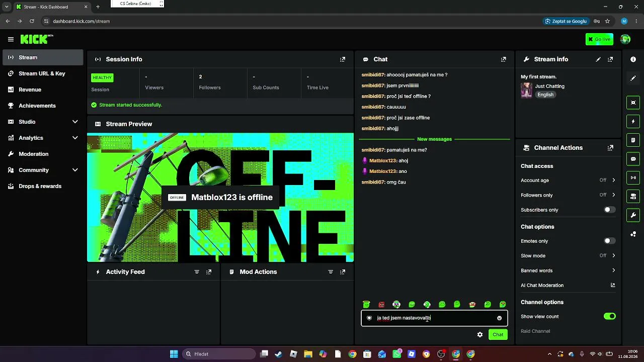Screen dimensions: 644x362
Task: Open Banned words settings
Action: 568,270
